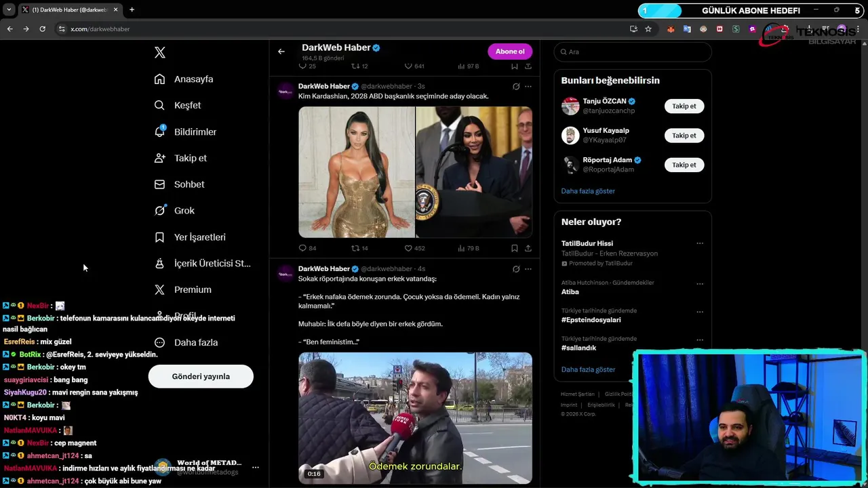Click Daha fazla göster under suggestions
This screenshot has height=488, width=868.
pos(588,191)
